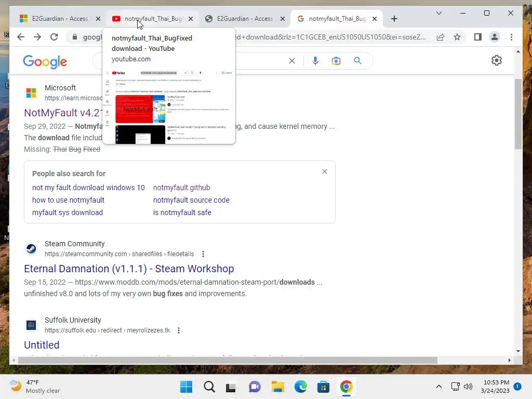The height and width of the screenshot is (399, 532).
Task: Open Microsoft Store on taskbar
Action: 323,387
